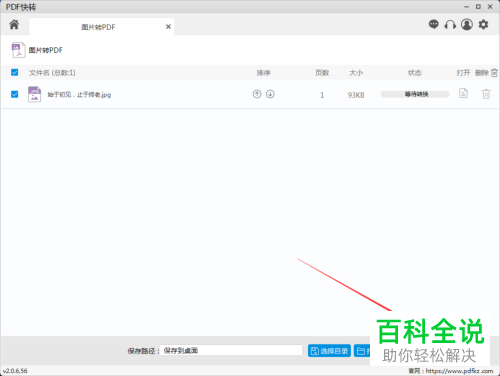Image resolution: width=500 pixels, height=376 pixels.
Task: Open the user account icon
Action: click(x=467, y=24)
